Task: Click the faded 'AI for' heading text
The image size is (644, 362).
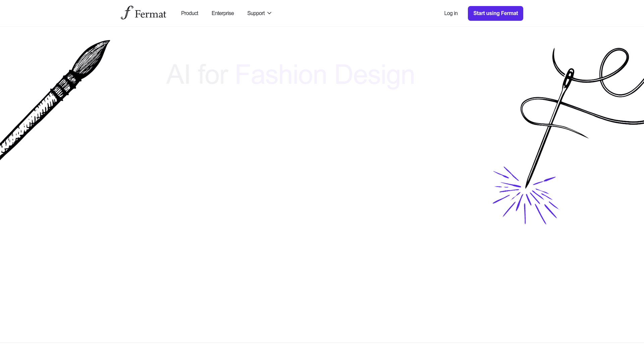Action: pos(197,74)
